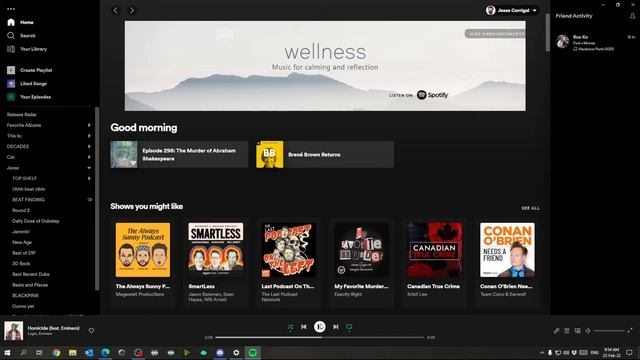Viewport: 640px width, 360px height.
Task: Go back with the left arrow
Action: pyautogui.click(x=116, y=11)
